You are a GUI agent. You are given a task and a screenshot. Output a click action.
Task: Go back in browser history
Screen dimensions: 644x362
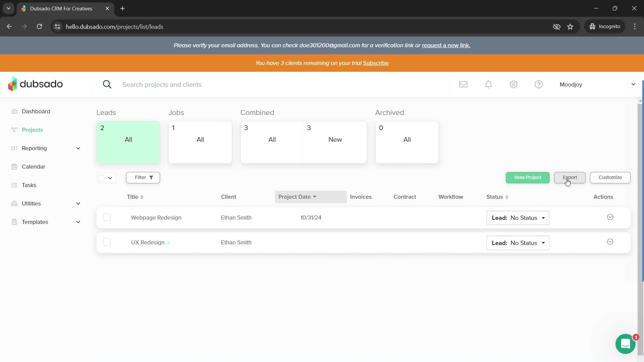pos(9,26)
